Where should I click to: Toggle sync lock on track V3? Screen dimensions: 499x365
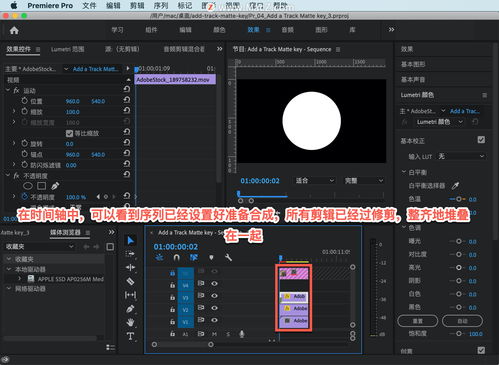201,295
